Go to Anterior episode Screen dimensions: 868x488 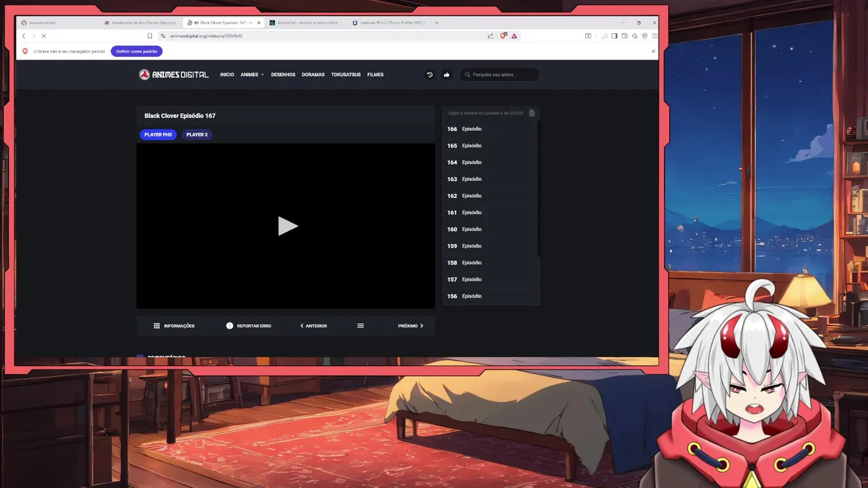[x=313, y=326]
